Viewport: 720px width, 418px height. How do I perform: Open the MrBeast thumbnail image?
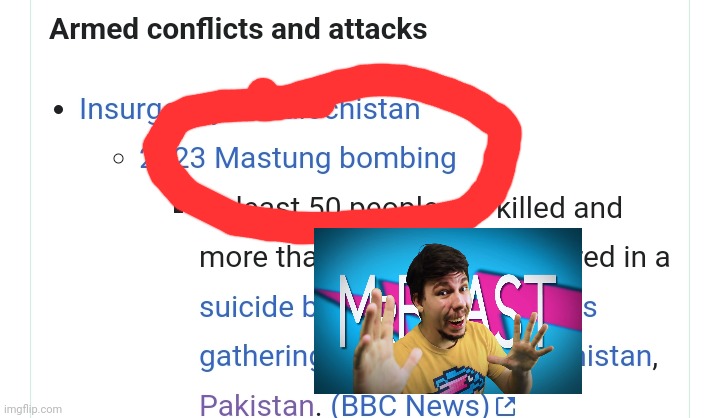point(448,311)
